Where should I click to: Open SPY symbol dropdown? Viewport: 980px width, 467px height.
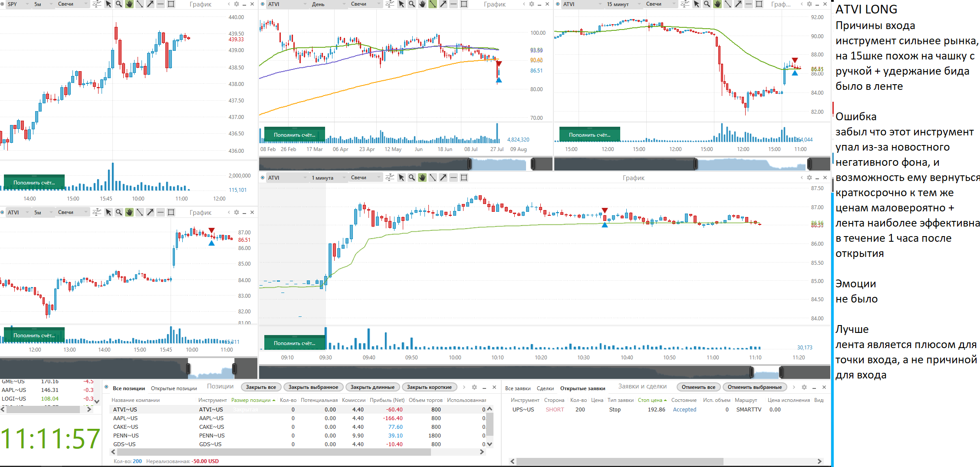pyautogui.click(x=18, y=4)
